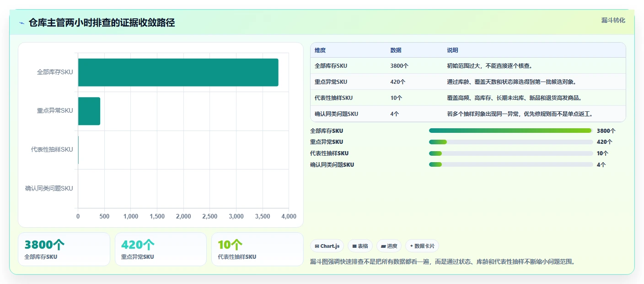Click x-axis tick 4,000

pyautogui.click(x=289, y=216)
